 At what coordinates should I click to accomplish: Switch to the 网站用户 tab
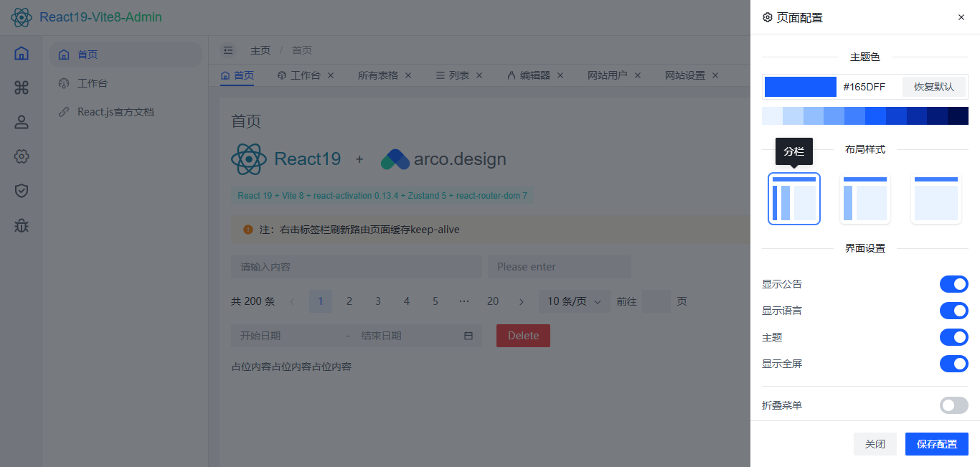coord(608,75)
